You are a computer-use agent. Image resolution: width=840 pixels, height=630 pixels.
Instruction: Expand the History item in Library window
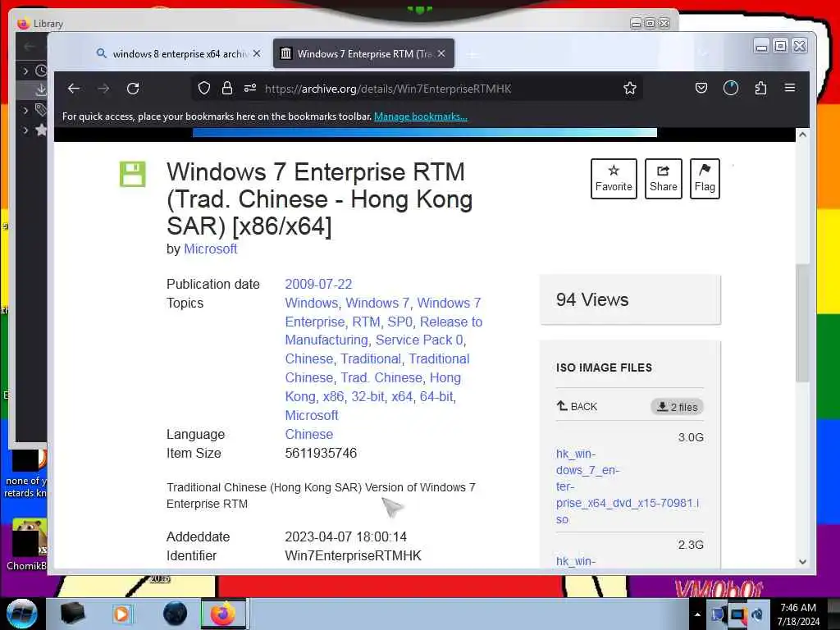click(x=25, y=71)
